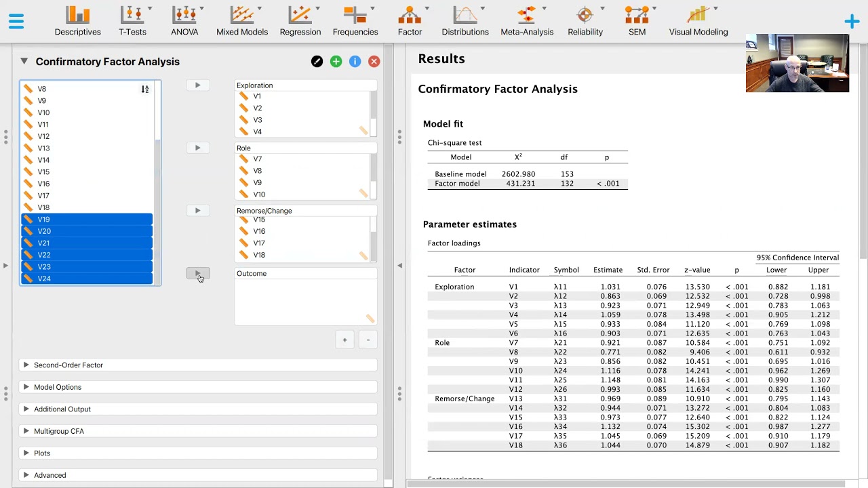The width and height of the screenshot is (868, 488).
Task: Open the Visual Modeling menu
Action: (698, 21)
